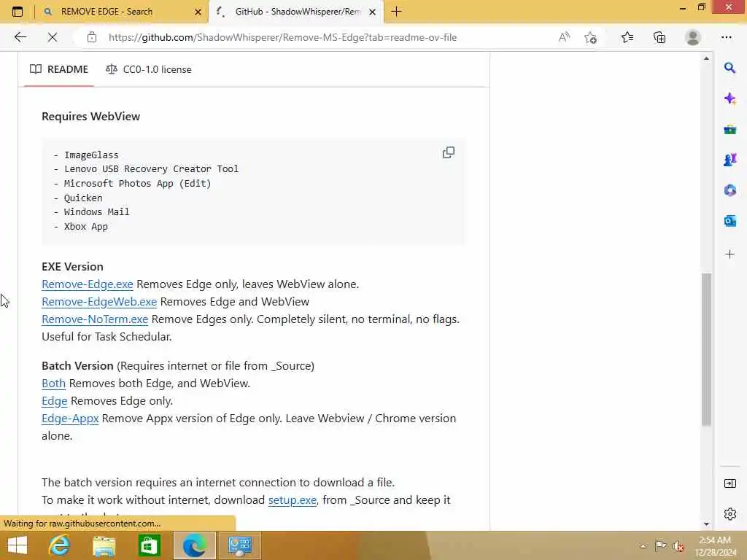The width and height of the screenshot is (747, 560).
Task: Add this page to favorites
Action: (x=591, y=37)
